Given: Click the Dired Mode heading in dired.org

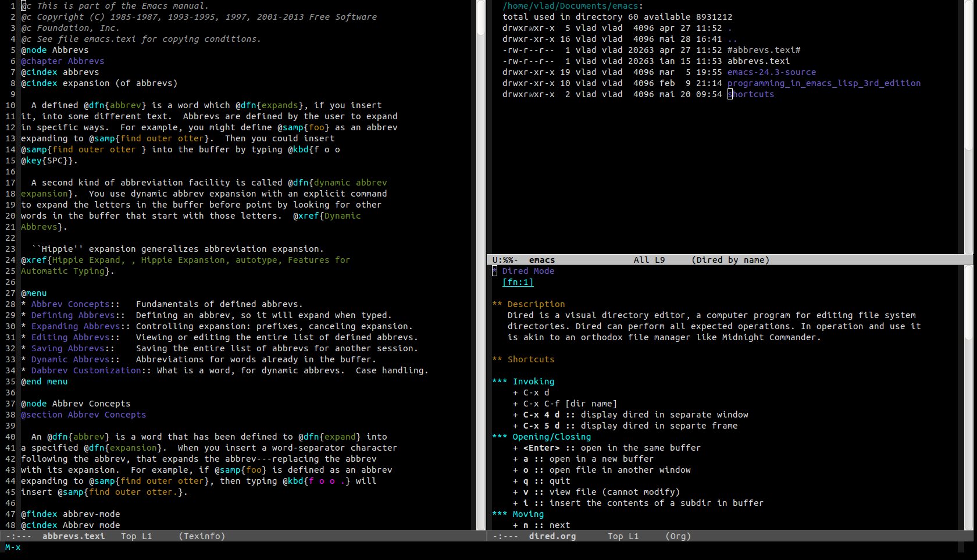Looking at the screenshot, I should click(528, 271).
